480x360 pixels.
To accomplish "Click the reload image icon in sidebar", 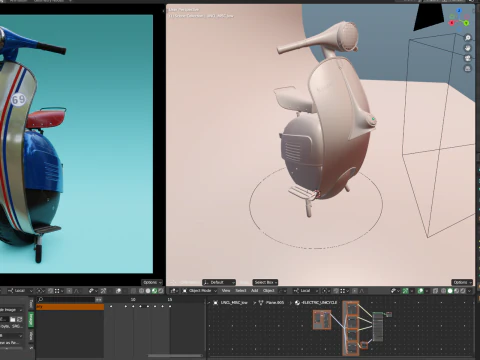I will 19,319.
